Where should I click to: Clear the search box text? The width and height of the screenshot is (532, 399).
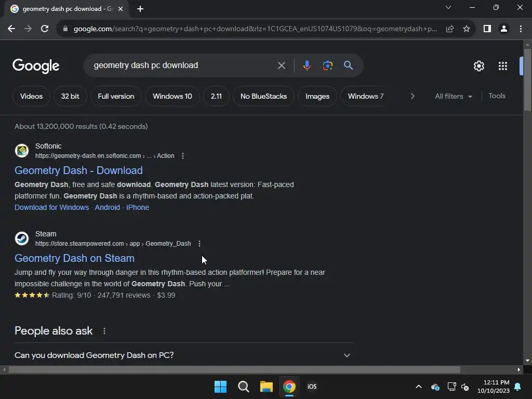(281, 65)
